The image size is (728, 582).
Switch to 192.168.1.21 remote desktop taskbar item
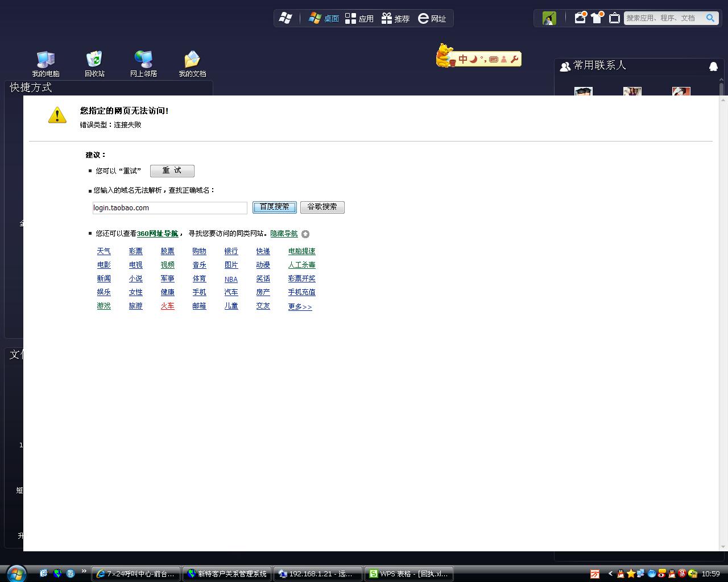coord(318,573)
